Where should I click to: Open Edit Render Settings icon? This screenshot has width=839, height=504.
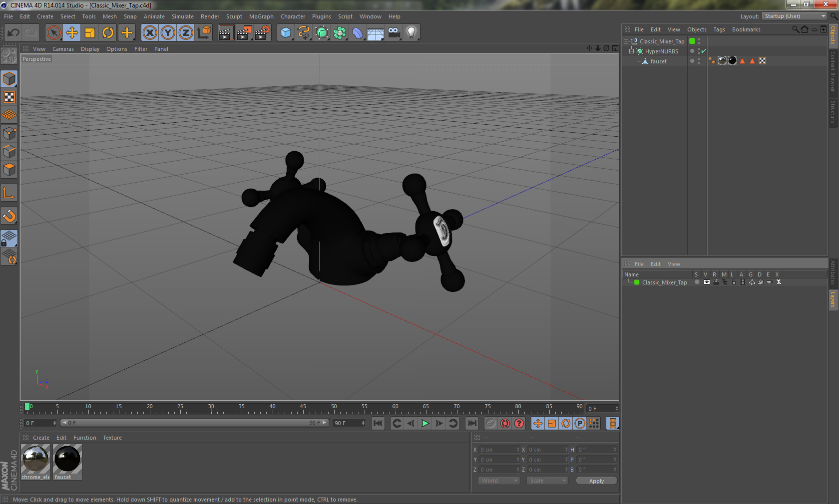pos(263,33)
